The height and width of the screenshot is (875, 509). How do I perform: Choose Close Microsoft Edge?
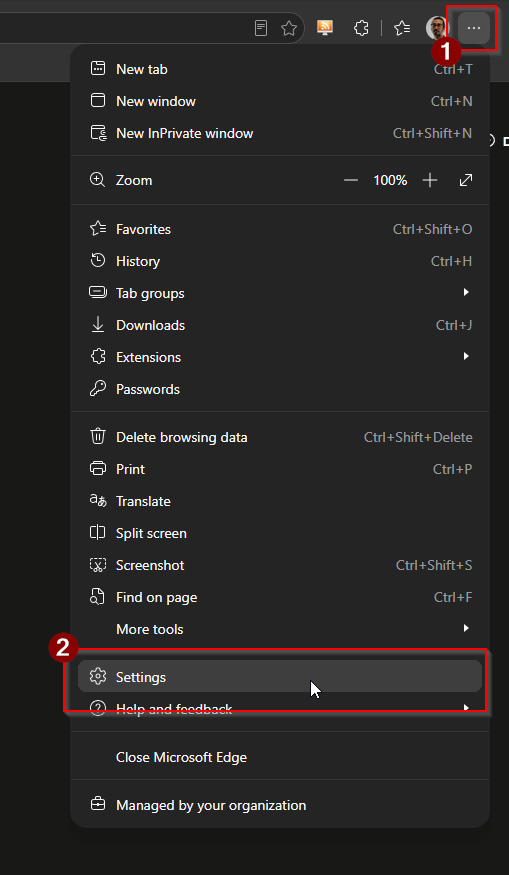pos(280,757)
